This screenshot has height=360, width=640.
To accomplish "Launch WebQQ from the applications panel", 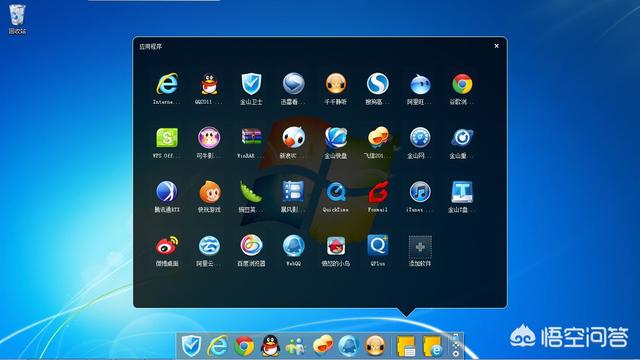I will coord(293,245).
